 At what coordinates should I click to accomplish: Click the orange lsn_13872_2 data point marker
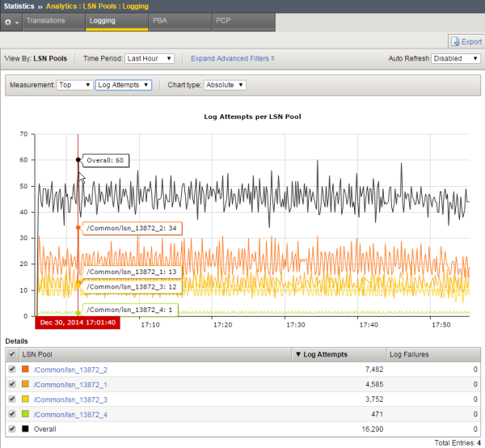[78, 228]
